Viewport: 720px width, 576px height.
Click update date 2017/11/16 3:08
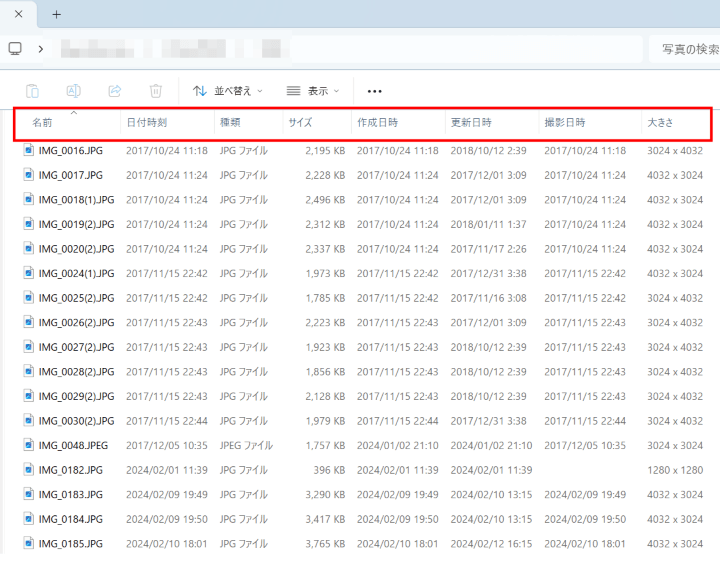tap(489, 298)
